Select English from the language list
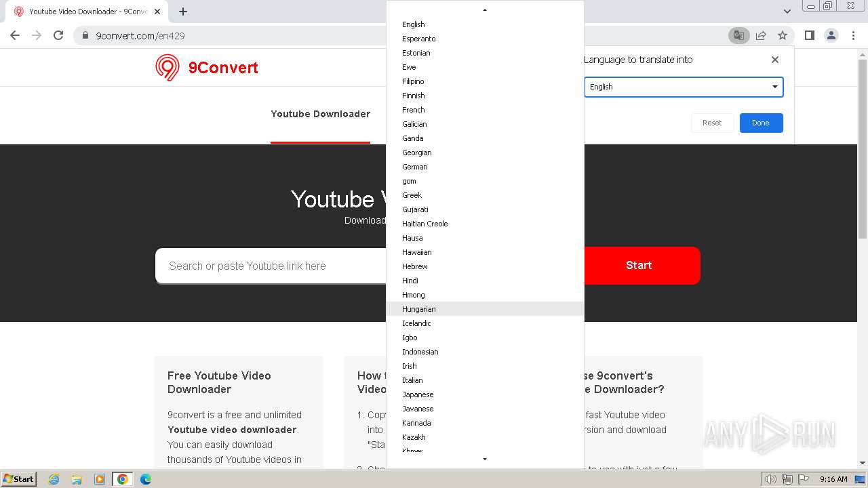This screenshot has height=488, width=868. coord(485,24)
